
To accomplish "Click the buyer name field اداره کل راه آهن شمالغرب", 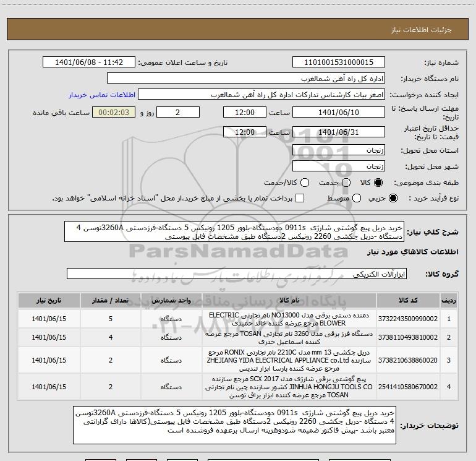I will click(x=246, y=79).
